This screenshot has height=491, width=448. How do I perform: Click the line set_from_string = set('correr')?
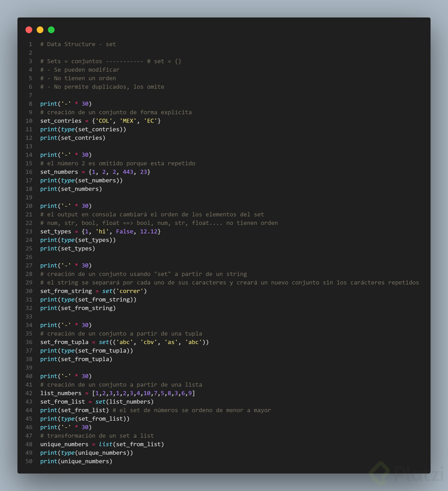pos(94,291)
